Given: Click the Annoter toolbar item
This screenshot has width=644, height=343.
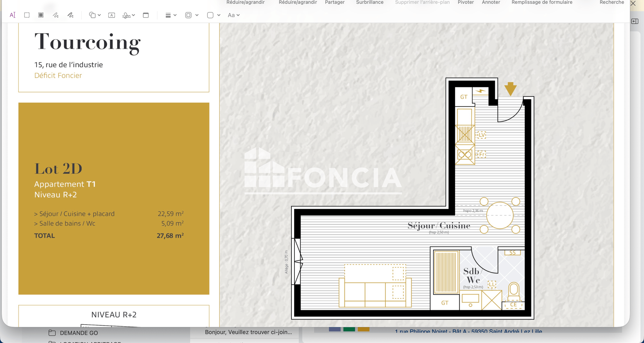Looking at the screenshot, I should point(491,2).
